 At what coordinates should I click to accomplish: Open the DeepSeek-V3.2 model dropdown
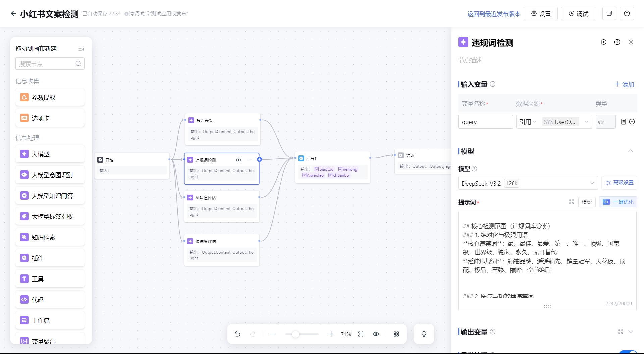point(528,183)
